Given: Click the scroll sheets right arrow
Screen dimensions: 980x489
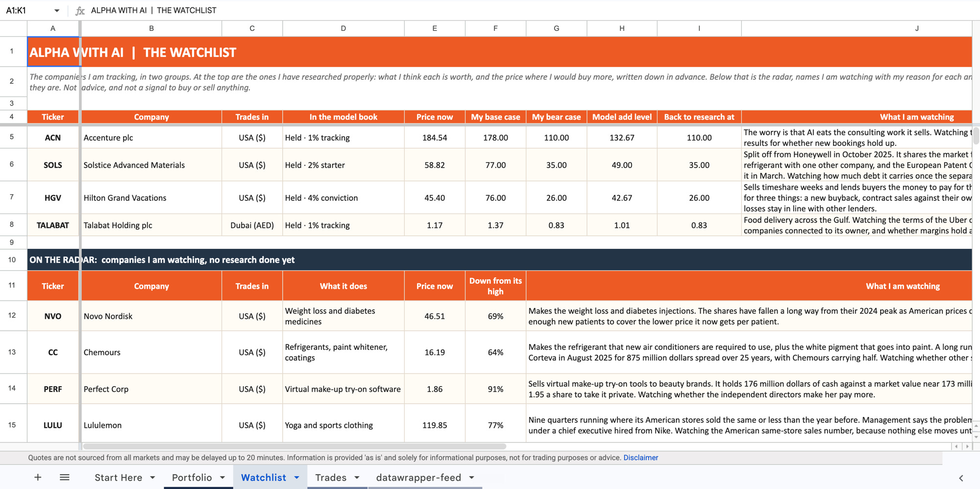Looking at the screenshot, I should point(967,446).
